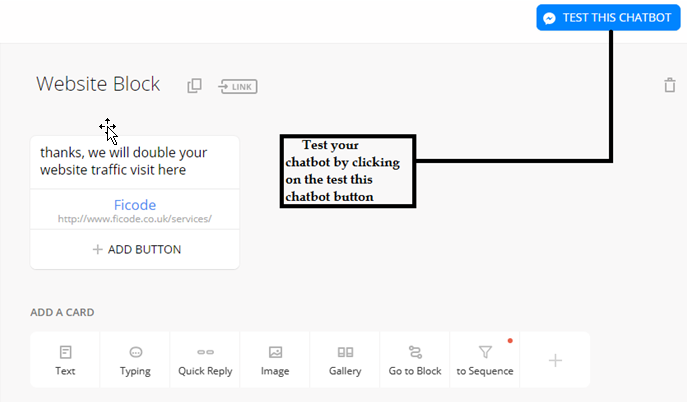Add a to Sequence card
The height and width of the screenshot is (402, 687).
coord(485,360)
